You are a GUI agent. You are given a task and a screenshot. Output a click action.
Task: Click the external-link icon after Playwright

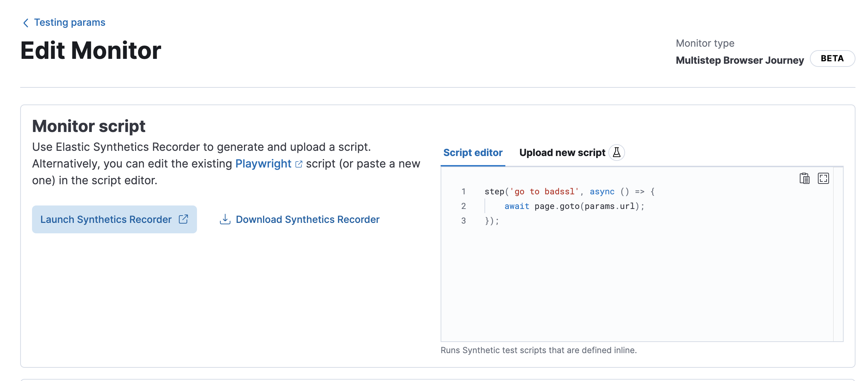pyautogui.click(x=299, y=164)
